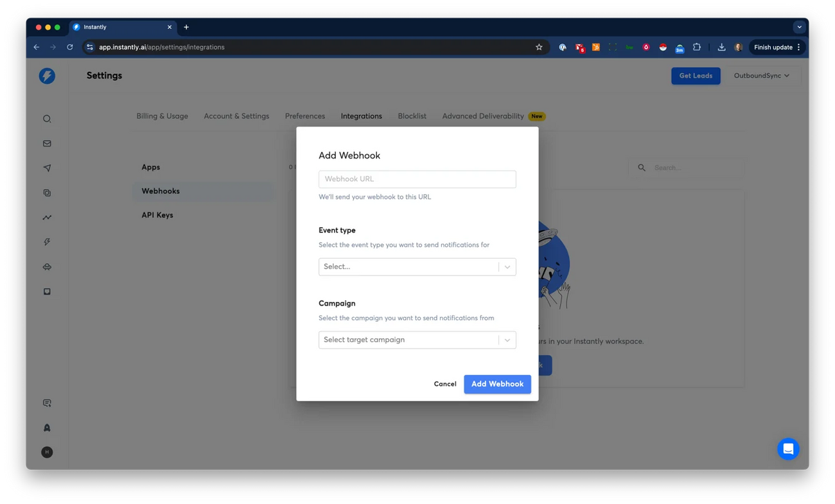Open the Unibox email icon in sidebar
This screenshot has height=504, width=835.
[x=46, y=143]
